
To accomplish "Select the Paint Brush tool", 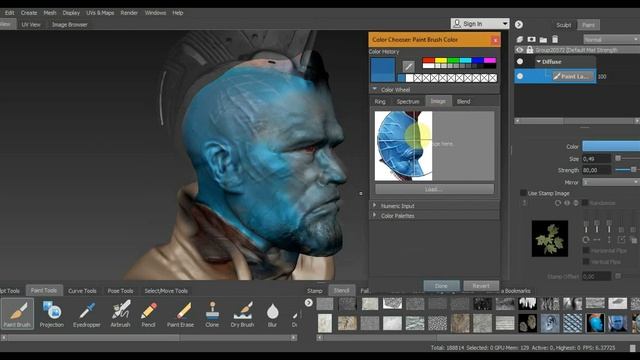I will tap(17, 313).
